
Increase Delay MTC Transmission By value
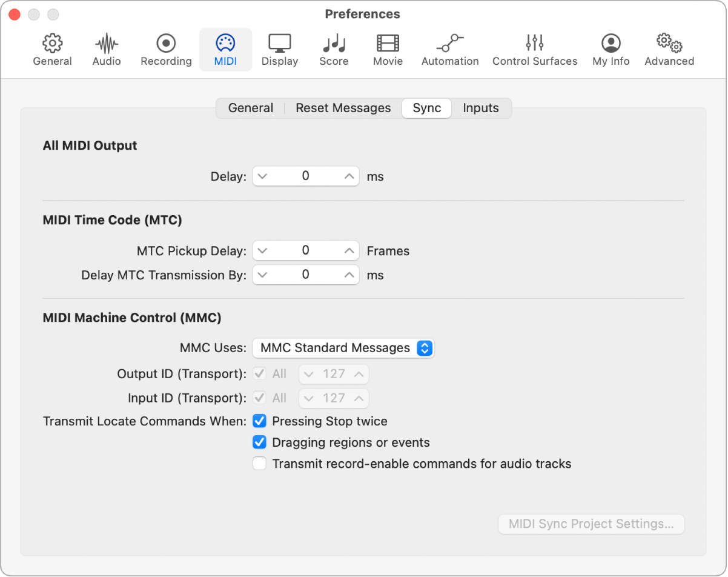(x=349, y=275)
